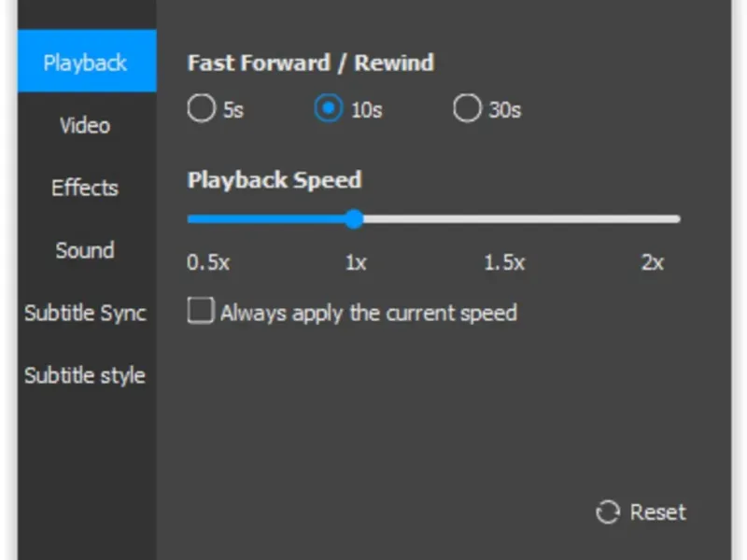This screenshot has height=560, width=747.
Task: Open the Playback settings tab
Action: point(86,63)
